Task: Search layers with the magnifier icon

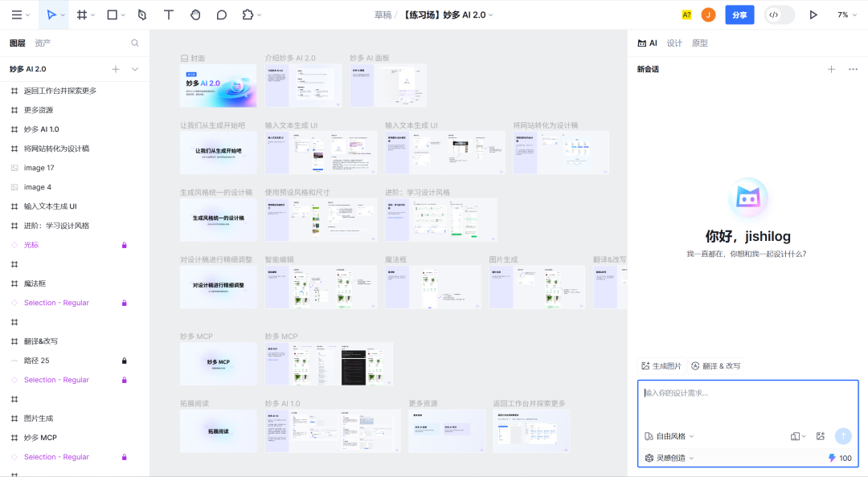Action: (135, 43)
